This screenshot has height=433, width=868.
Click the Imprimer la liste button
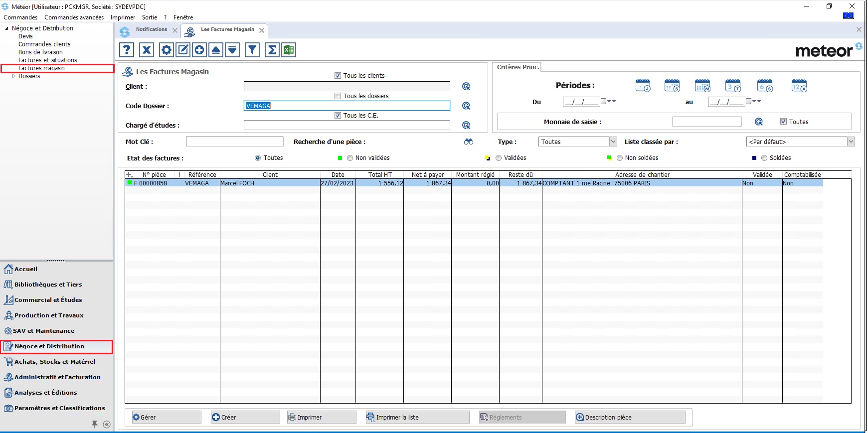coord(417,418)
